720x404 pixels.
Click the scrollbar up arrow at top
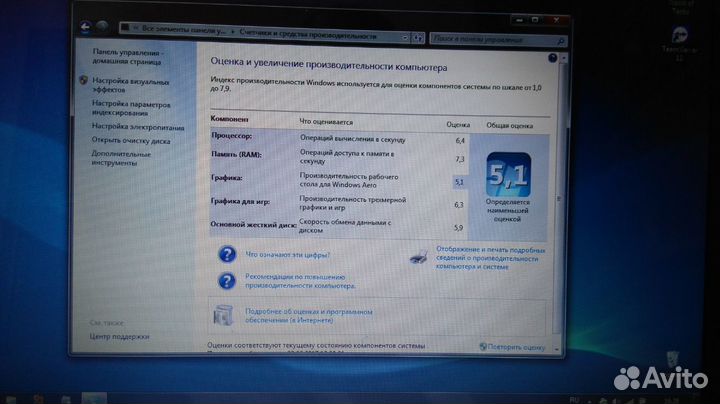point(563,58)
